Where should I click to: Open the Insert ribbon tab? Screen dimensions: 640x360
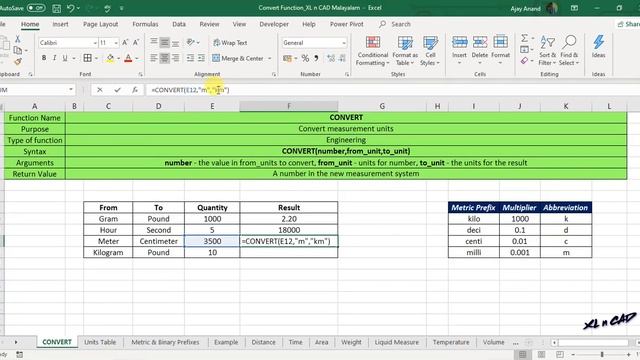pyautogui.click(x=60, y=24)
